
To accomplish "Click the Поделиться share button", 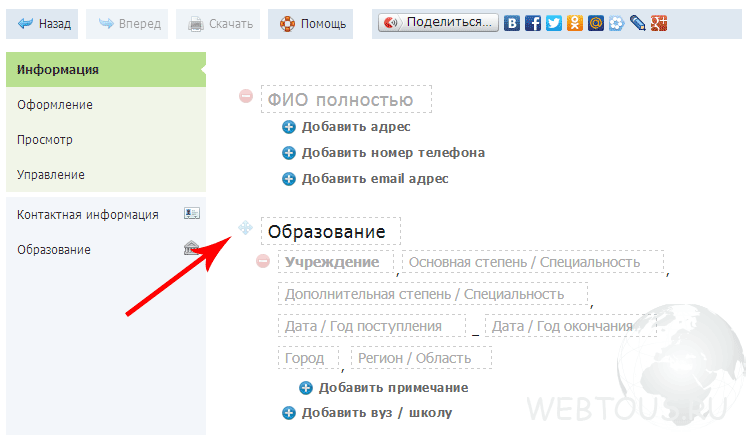I will pos(438,22).
